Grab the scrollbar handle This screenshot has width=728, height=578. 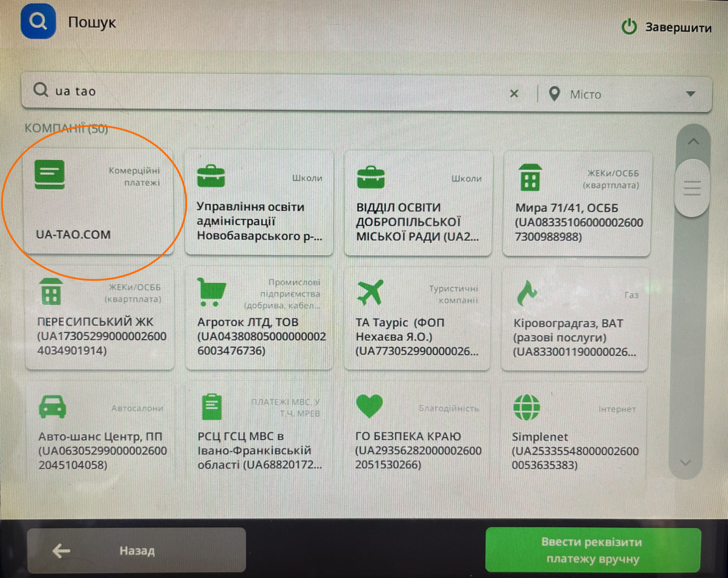[x=692, y=188]
